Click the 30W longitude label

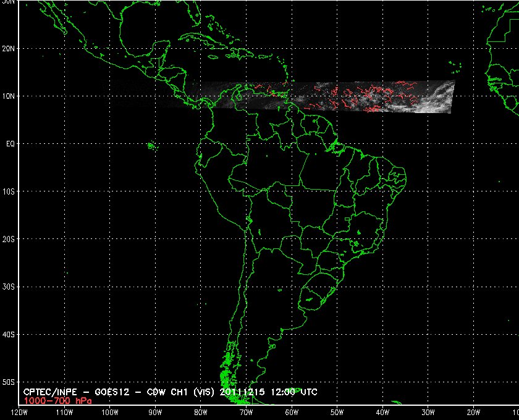(428, 413)
